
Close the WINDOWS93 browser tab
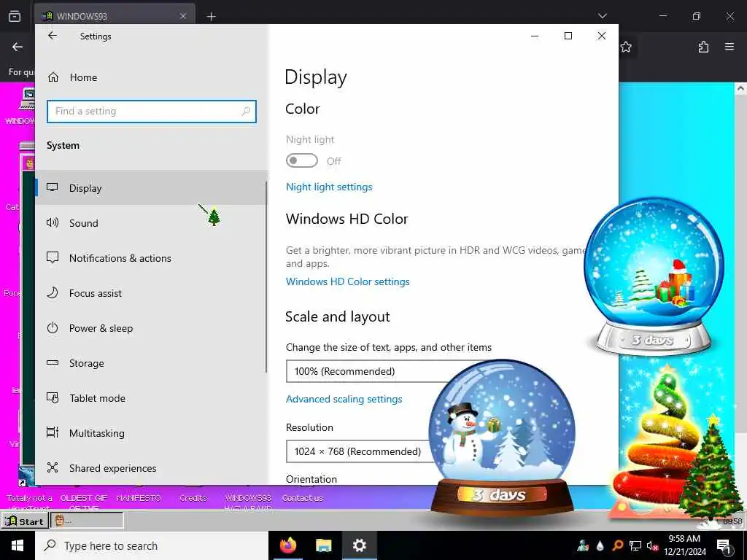[x=183, y=16]
